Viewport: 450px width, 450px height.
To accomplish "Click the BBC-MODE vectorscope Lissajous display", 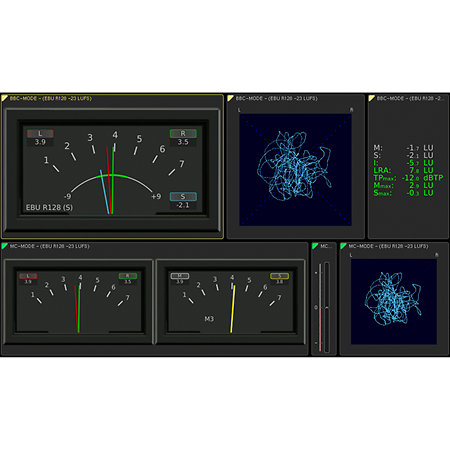I will [295, 170].
